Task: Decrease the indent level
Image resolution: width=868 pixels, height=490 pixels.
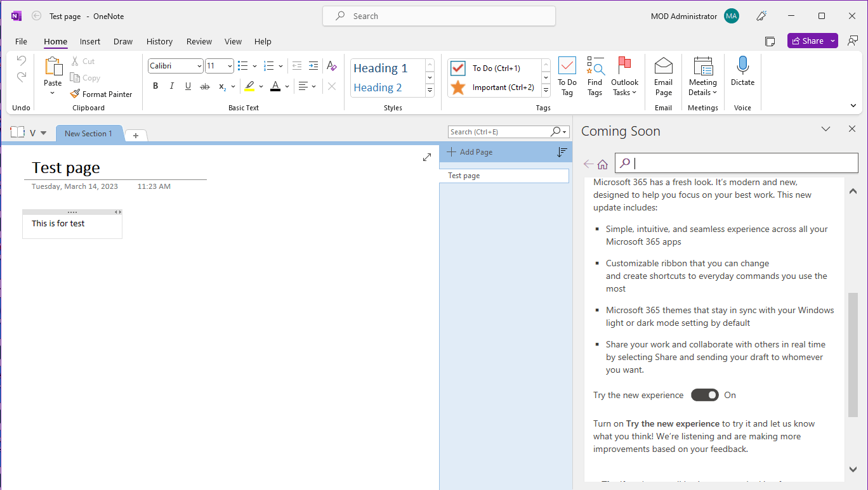Action: (297, 66)
